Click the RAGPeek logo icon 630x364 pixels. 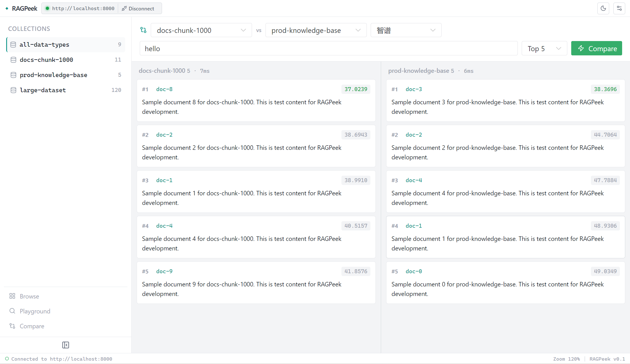point(7,8)
